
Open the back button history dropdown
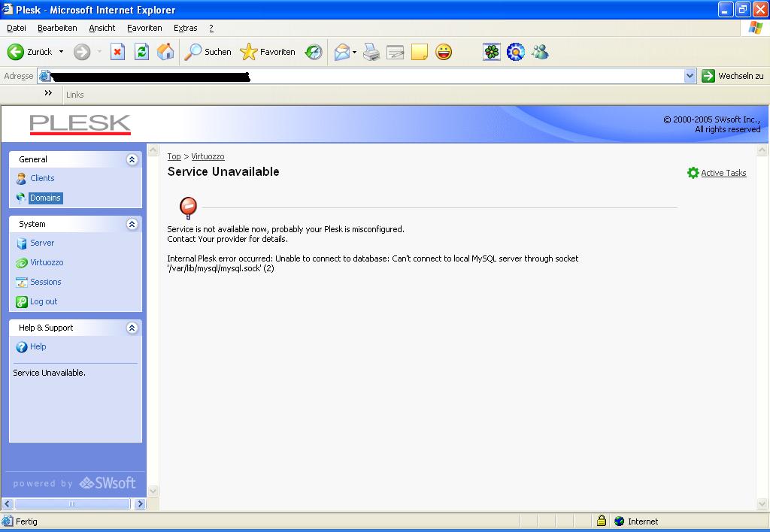click(62, 52)
